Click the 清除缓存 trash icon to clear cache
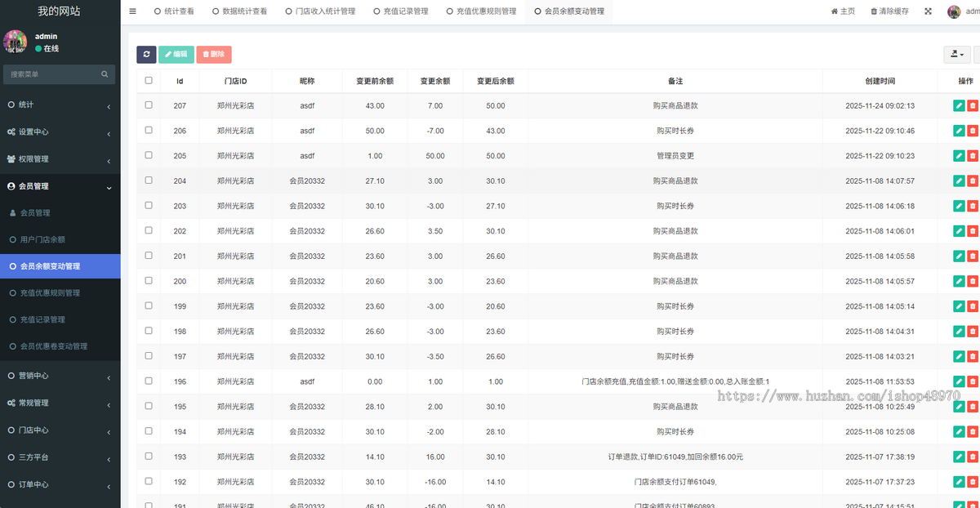Screen dimensions: 980x508 click(x=873, y=11)
